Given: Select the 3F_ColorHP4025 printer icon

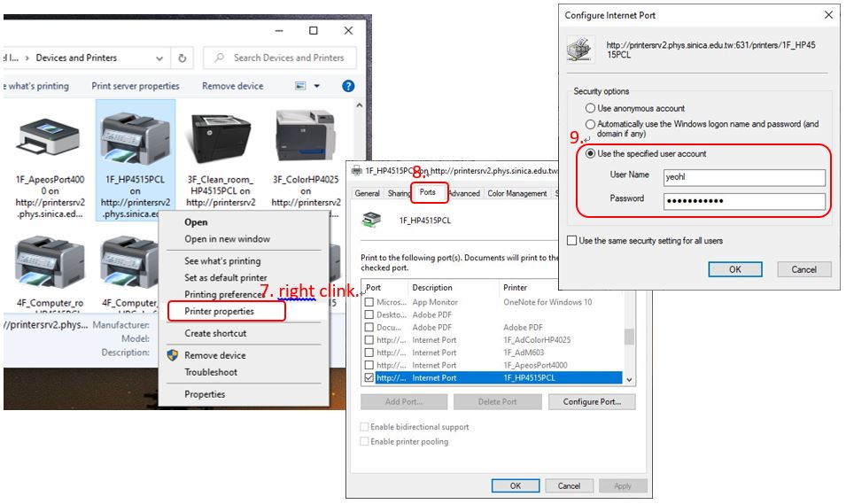Looking at the screenshot, I should 305,137.
